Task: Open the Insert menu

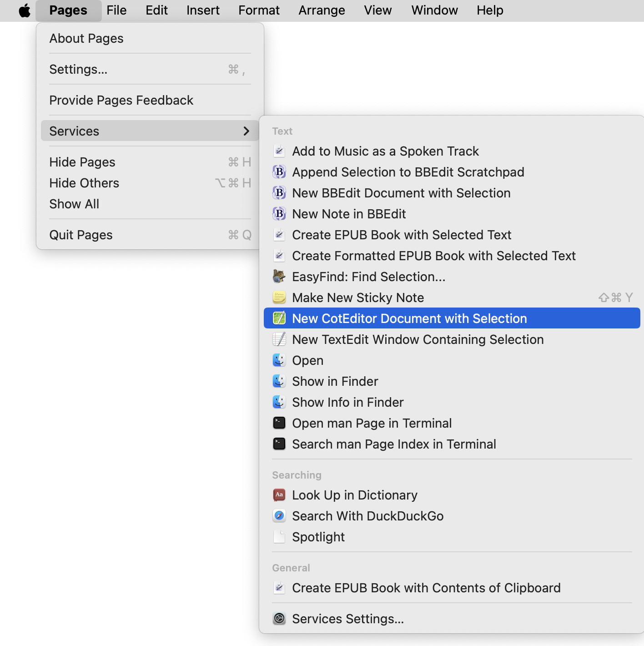Action: (203, 10)
